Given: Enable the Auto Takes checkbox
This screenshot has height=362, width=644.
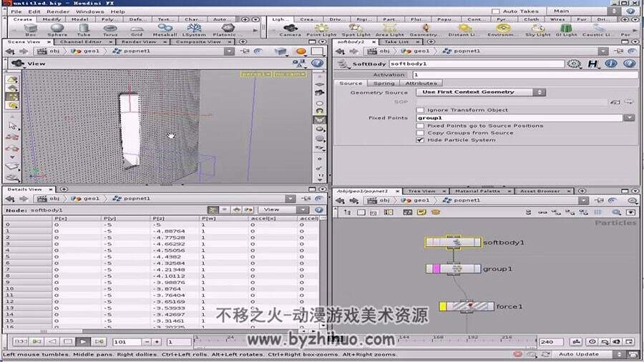Looking at the screenshot, I should (496, 11).
